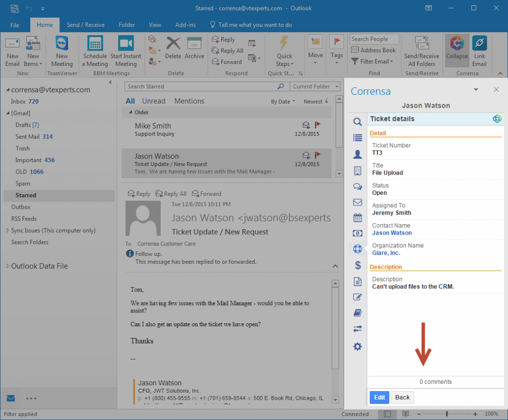Switch to the Folder ribbon tab
508x420 pixels.
click(x=127, y=25)
